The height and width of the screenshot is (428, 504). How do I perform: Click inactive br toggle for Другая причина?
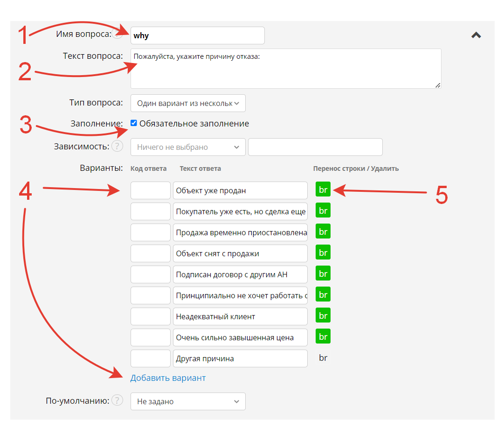point(323,358)
